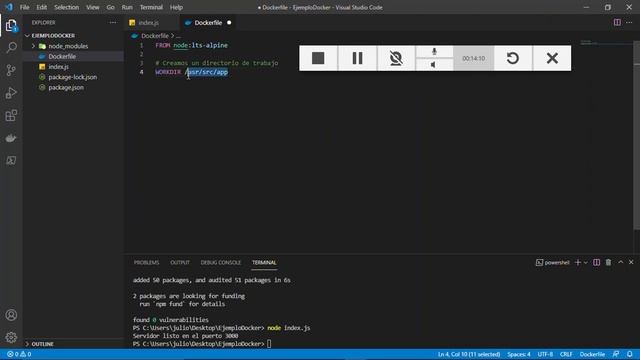640x360 pixels.
Task: Launch a new terminal with plus icon
Action: 578,262
